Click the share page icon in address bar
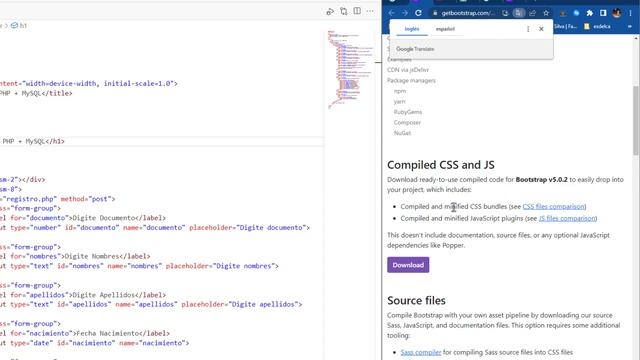Viewport: 640px width, 360px height. 532,13
